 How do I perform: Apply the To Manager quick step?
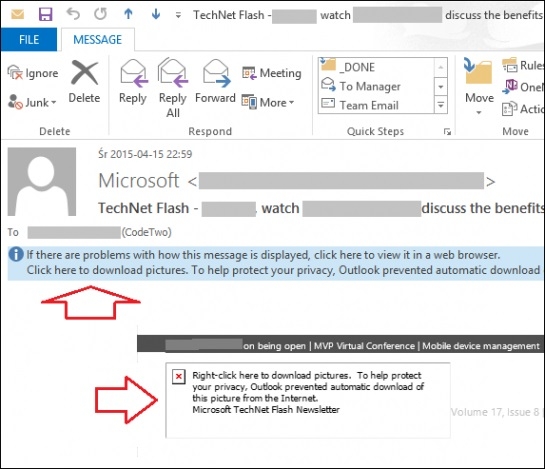tap(376, 86)
